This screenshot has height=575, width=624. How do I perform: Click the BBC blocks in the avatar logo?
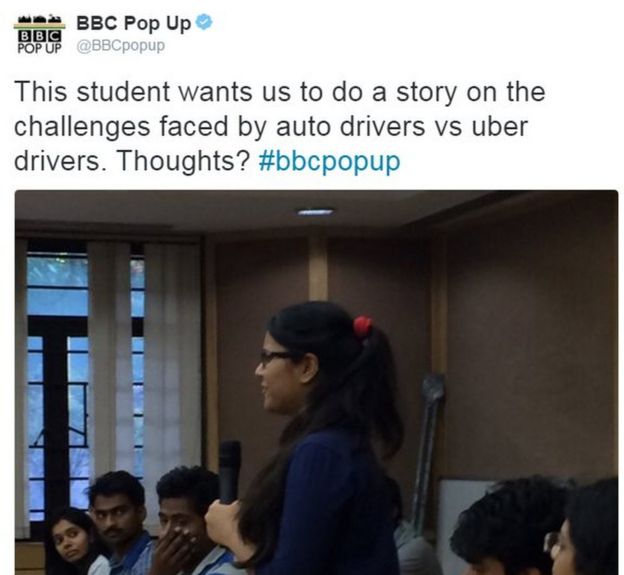(x=39, y=36)
